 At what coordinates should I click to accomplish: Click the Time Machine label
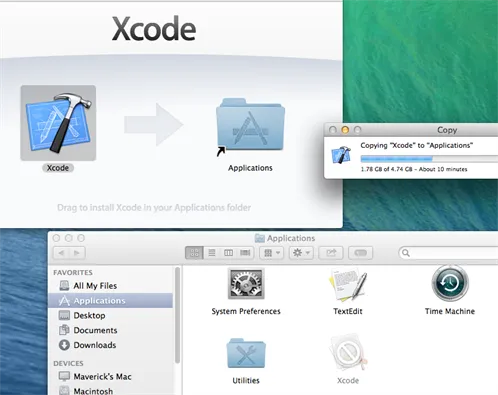point(450,311)
